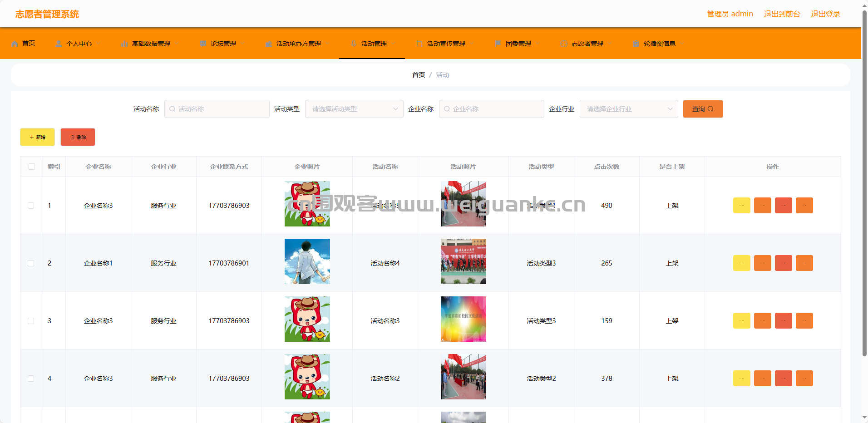Screen dimensions: 868x423
Task: Click orange button next to yellow in 活动名称3 row
Action: click(763, 321)
